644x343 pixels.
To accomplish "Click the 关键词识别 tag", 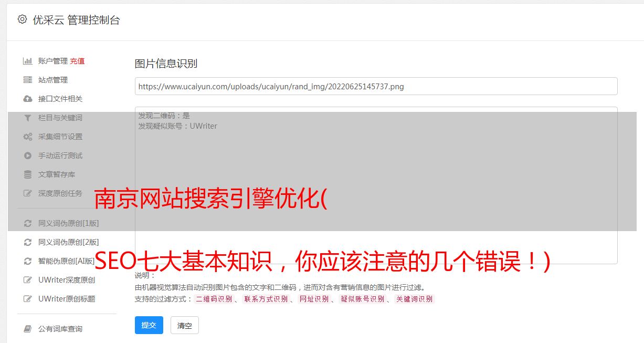I will (x=415, y=299).
